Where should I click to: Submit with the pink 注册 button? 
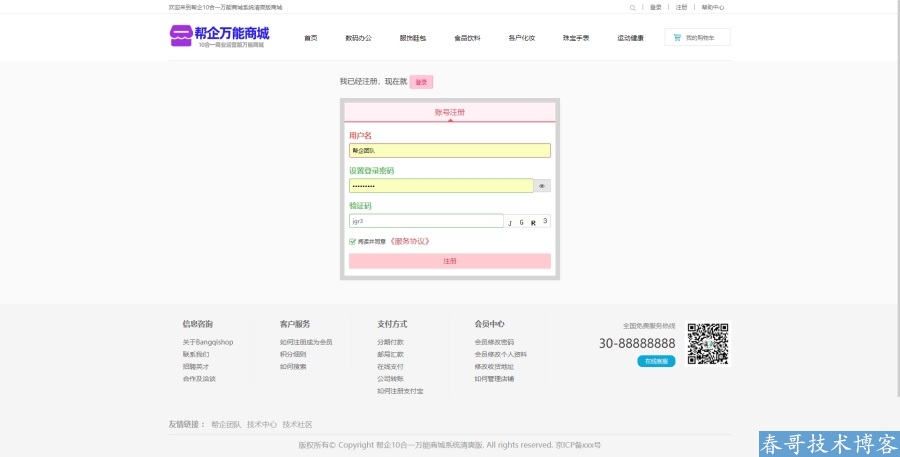pos(449,261)
